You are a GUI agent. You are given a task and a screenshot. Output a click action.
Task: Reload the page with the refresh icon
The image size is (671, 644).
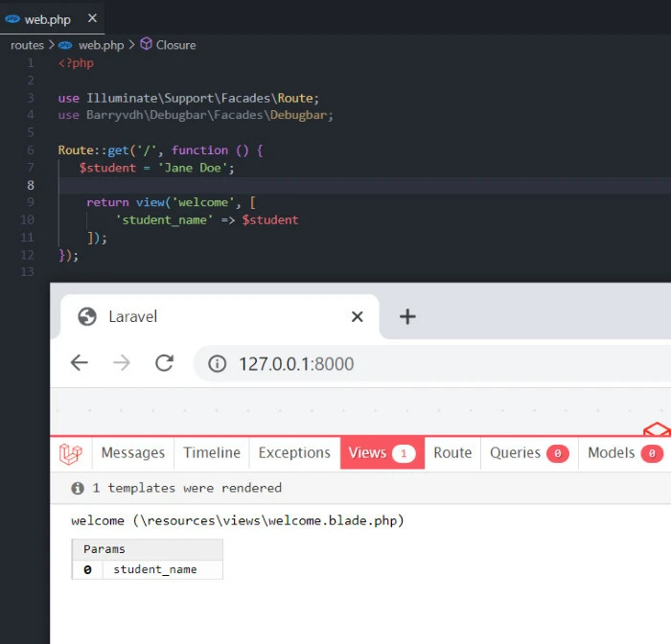pos(164,363)
